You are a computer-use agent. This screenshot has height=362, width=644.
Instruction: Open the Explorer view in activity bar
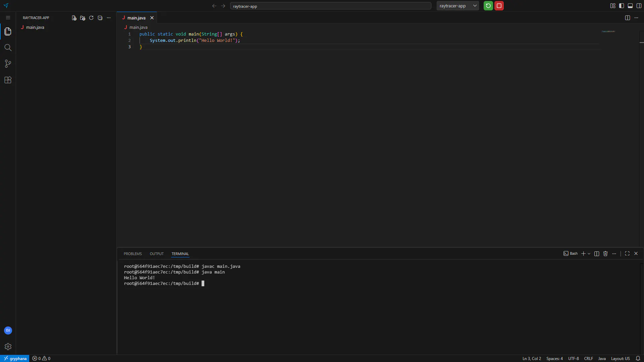point(8,32)
